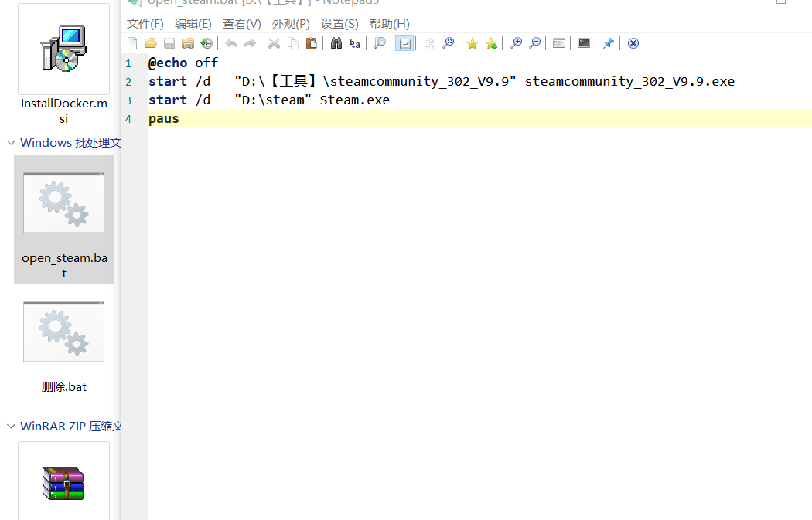Open the 文件(F) menu
The image size is (812, 520).
pyautogui.click(x=145, y=24)
